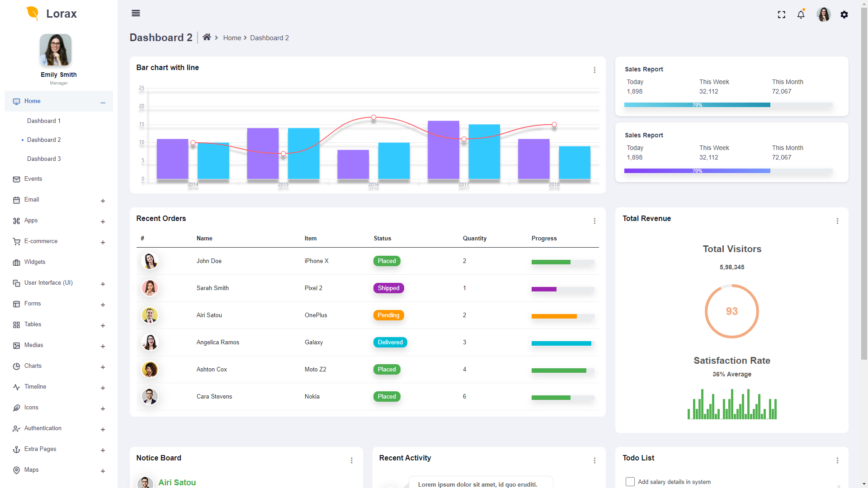Viewport: 868px width, 488px height.
Task: Open Dashboard 3 from sidebar
Action: [44, 159]
